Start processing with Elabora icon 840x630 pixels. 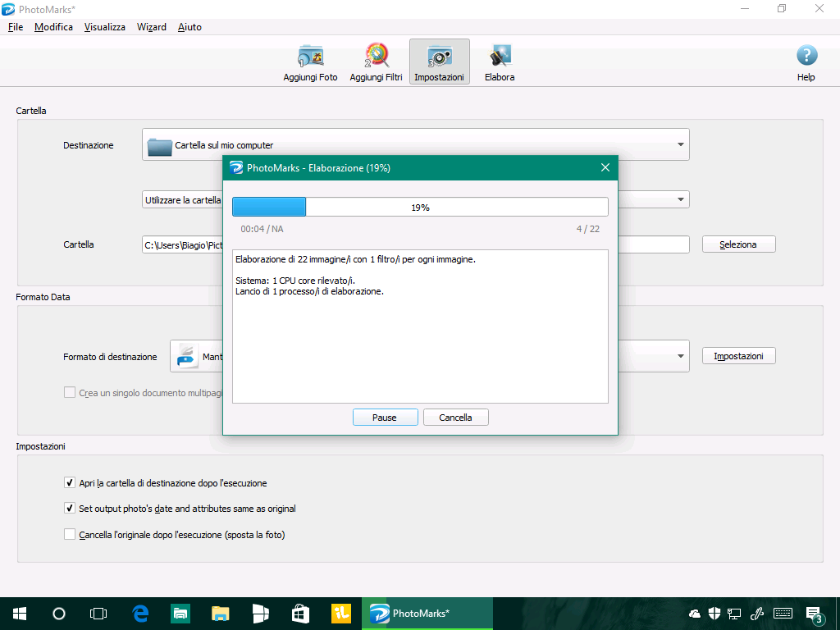pos(500,62)
